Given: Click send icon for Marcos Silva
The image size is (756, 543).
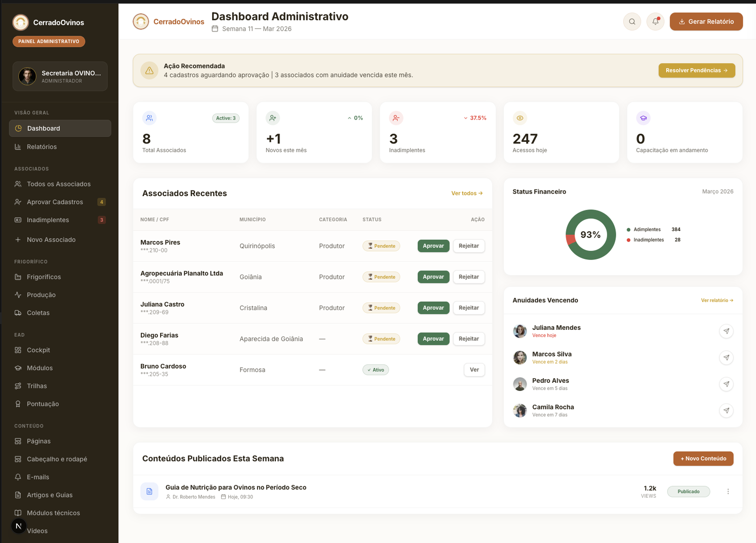Looking at the screenshot, I should [x=726, y=357].
